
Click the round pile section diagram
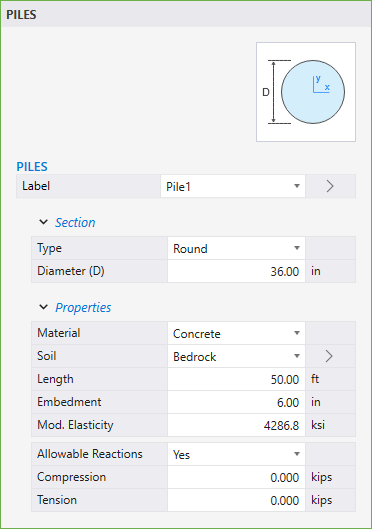click(x=306, y=92)
